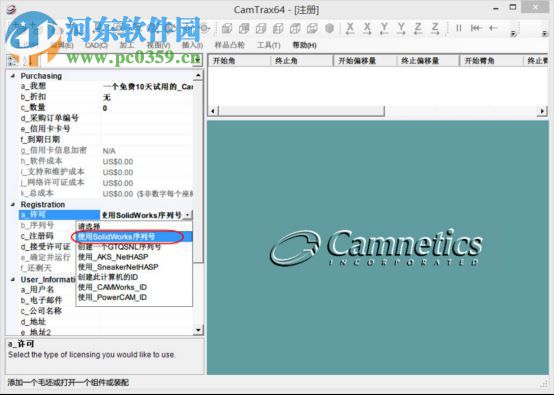The image size is (554, 395).
Task: Open the 工具(T) menu
Action: click(x=268, y=45)
